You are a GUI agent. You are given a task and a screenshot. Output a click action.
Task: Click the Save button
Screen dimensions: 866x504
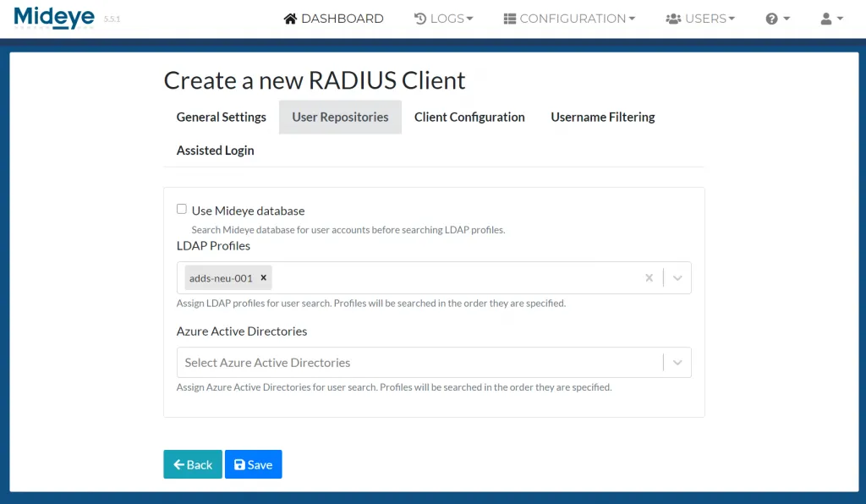coord(253,464)
